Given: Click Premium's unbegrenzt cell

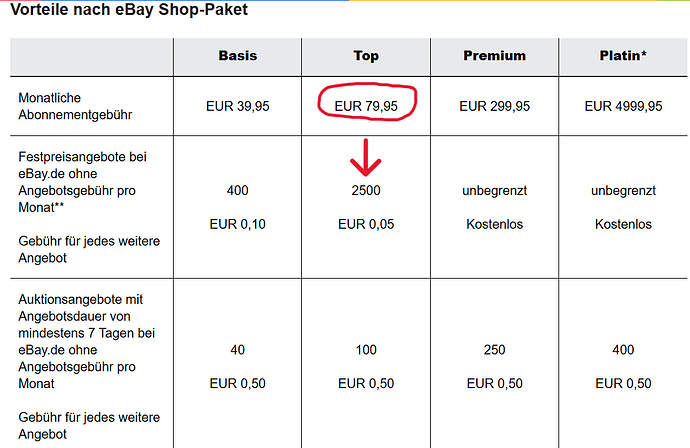Looking at the screenshot, I should (495, 191).
